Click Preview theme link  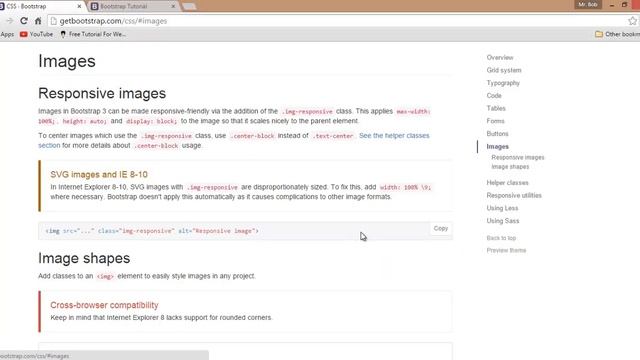(x=506, y=250)
